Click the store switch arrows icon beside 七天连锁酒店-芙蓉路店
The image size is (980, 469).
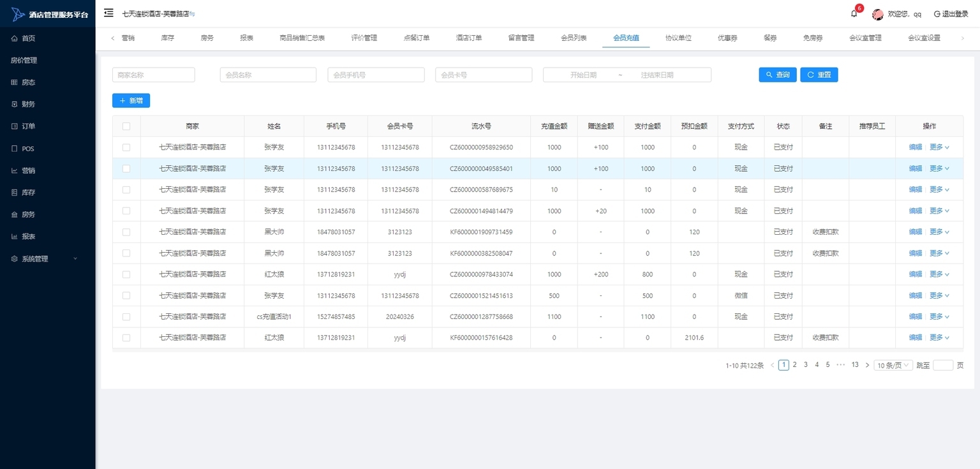(193, 14)
